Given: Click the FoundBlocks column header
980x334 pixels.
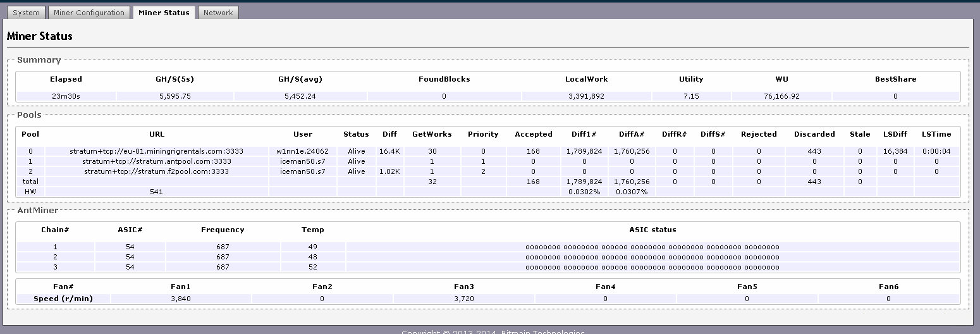Looking at the screenshot, I should [x=444, y=79].
